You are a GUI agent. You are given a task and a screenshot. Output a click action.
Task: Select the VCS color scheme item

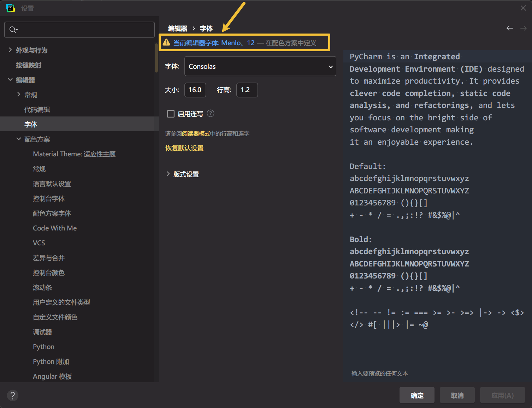tap(39, 243)
